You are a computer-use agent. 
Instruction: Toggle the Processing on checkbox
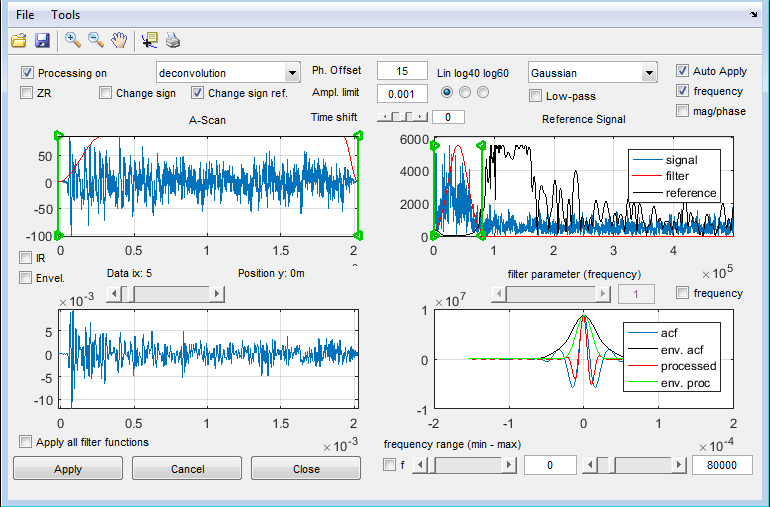click(x=27, y=73)
